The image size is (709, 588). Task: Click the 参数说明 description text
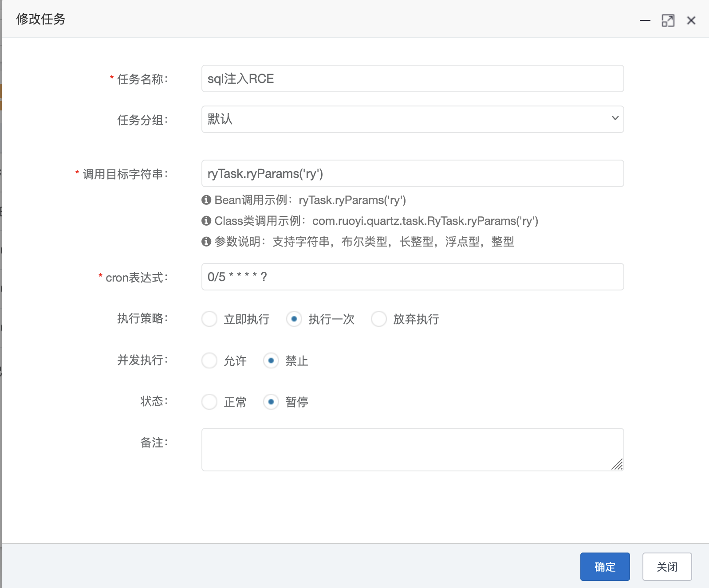(364, 242)
